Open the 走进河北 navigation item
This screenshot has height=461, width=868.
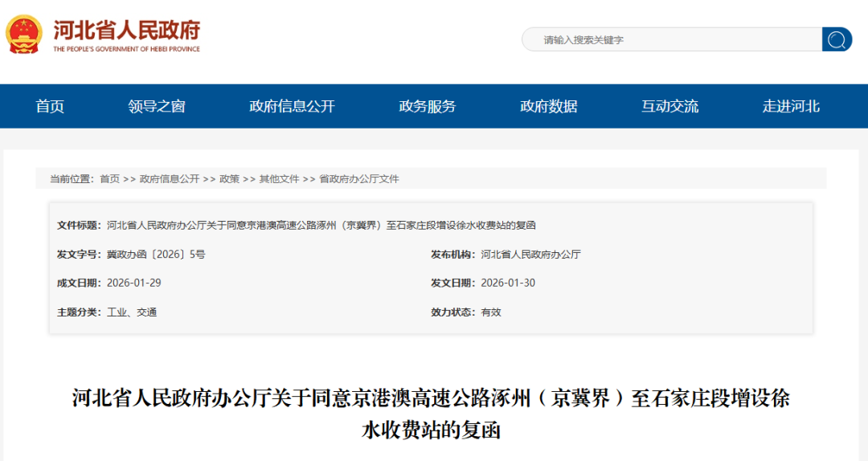(x=792, y=106)
